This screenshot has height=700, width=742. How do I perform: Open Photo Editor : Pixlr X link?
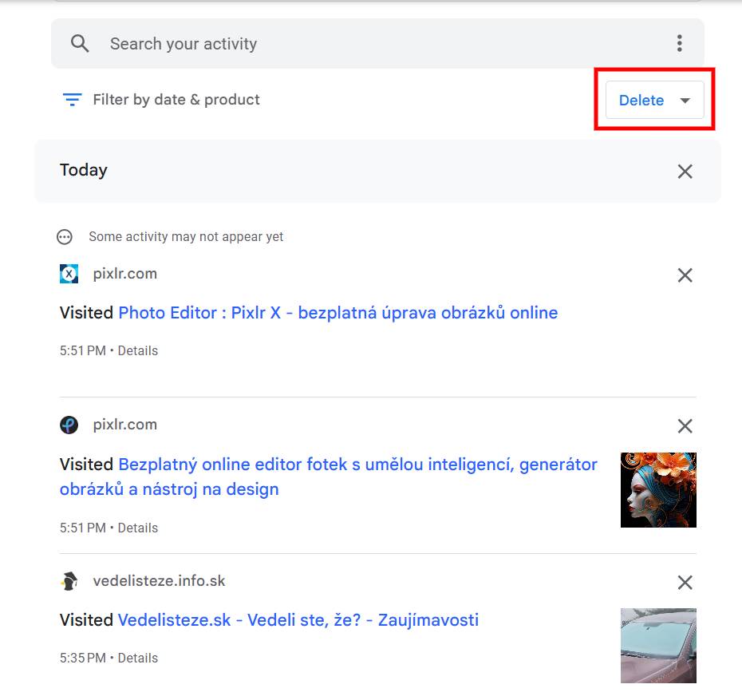pyautogui.click(x=337, y=313)
